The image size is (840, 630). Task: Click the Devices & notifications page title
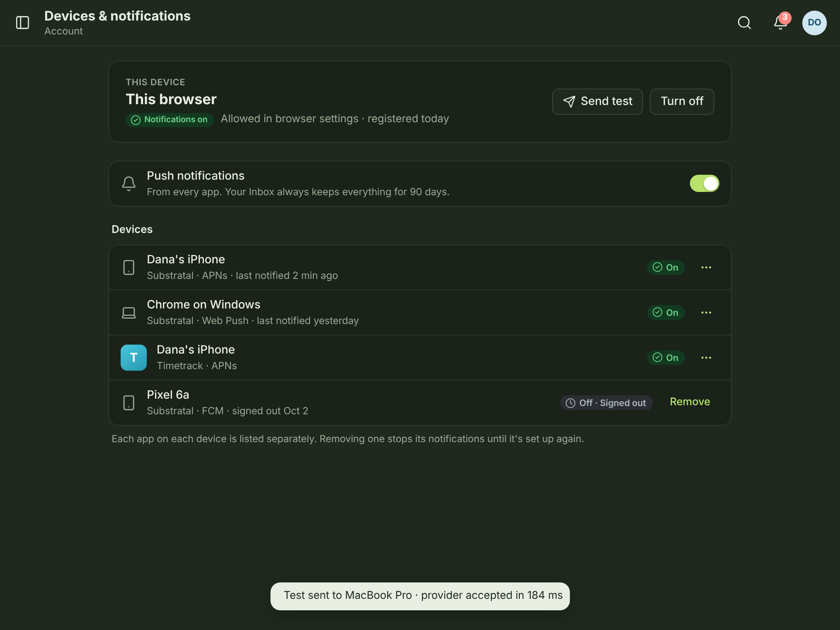coord(117,16)
